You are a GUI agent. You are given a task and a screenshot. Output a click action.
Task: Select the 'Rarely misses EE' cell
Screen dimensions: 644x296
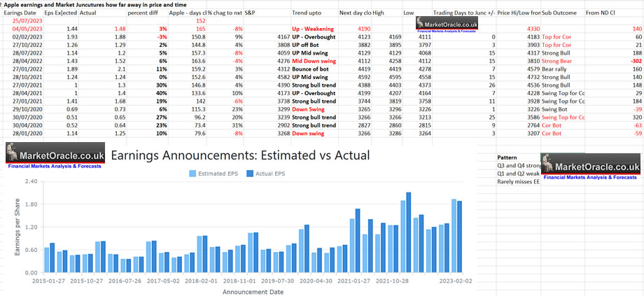click(x=519, y=181)
